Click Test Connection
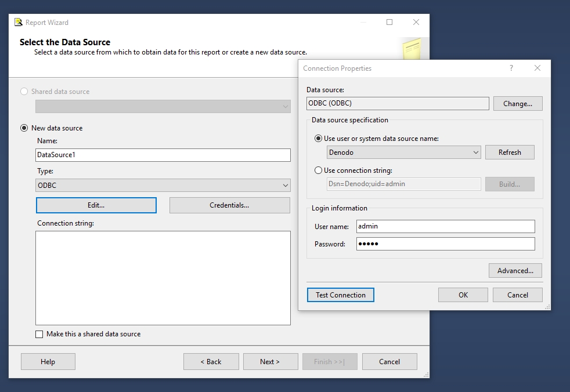570x392 pixels. point(341,295)
